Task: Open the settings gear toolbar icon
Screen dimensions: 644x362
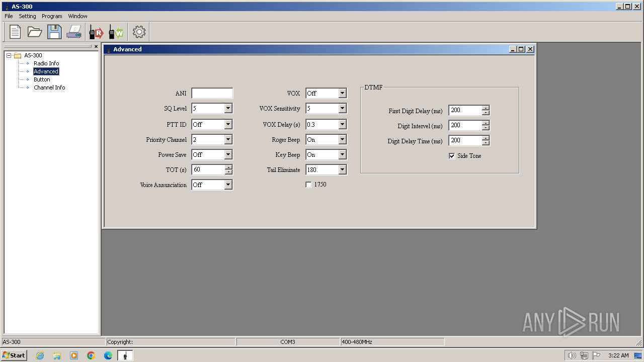Action: (139, 32)
